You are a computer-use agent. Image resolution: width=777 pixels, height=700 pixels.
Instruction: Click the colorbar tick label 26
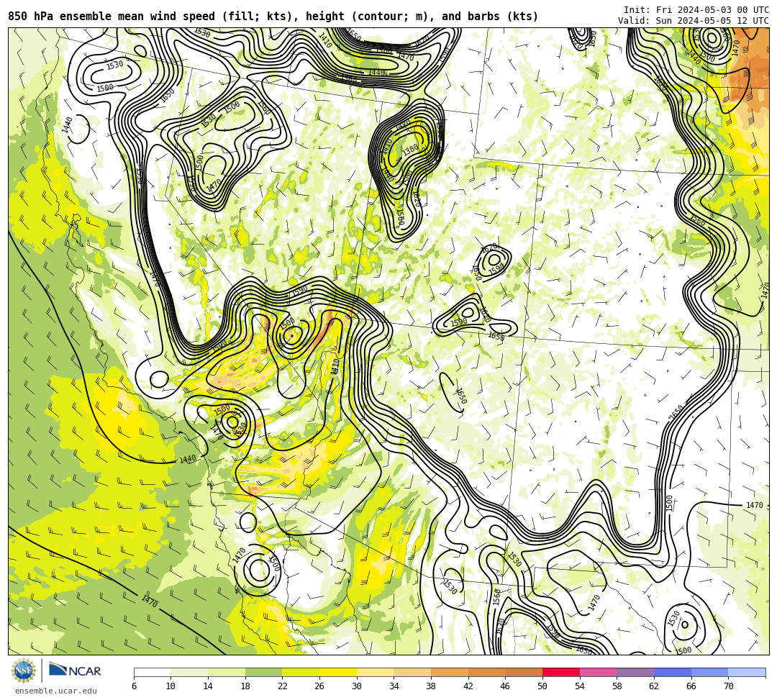coord(319,686)
